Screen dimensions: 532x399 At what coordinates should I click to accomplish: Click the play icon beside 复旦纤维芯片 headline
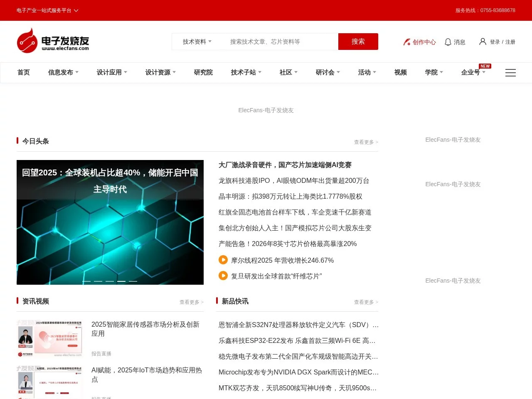pos(223,275)
